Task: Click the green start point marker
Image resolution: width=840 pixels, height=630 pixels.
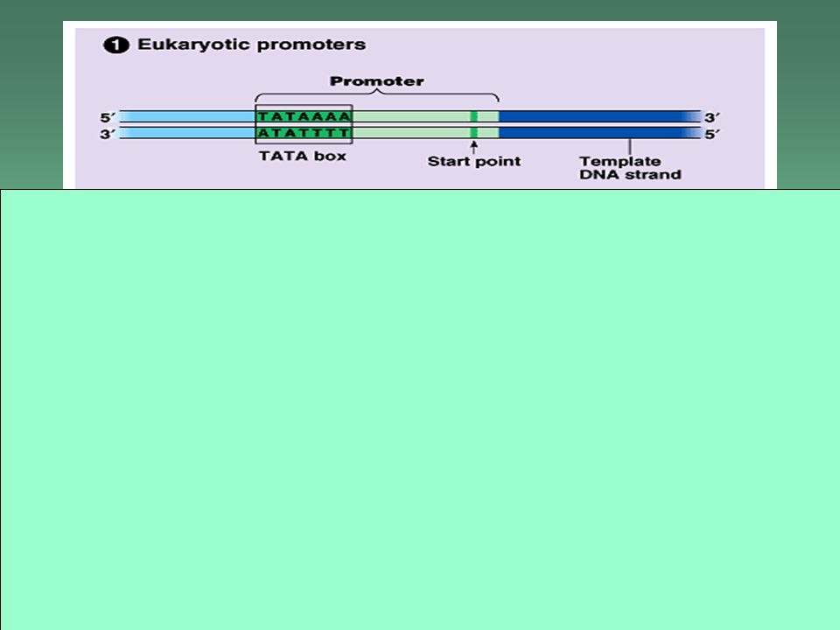Action: [474, 124]
